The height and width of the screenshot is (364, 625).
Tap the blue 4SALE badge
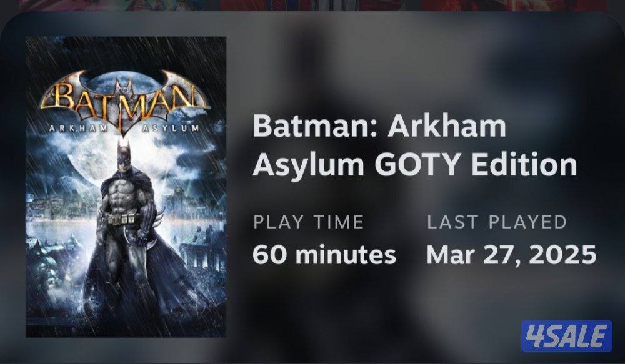click(567, 336)
